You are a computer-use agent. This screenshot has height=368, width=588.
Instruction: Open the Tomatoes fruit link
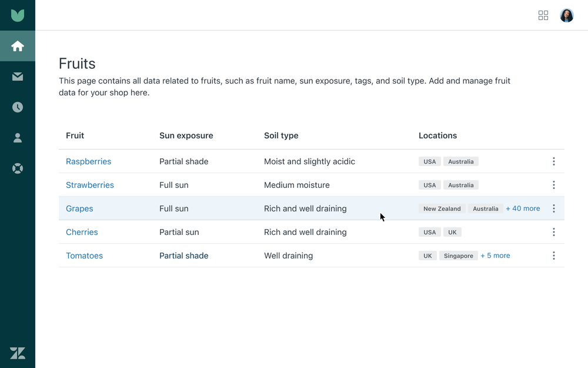pos(84,256)
